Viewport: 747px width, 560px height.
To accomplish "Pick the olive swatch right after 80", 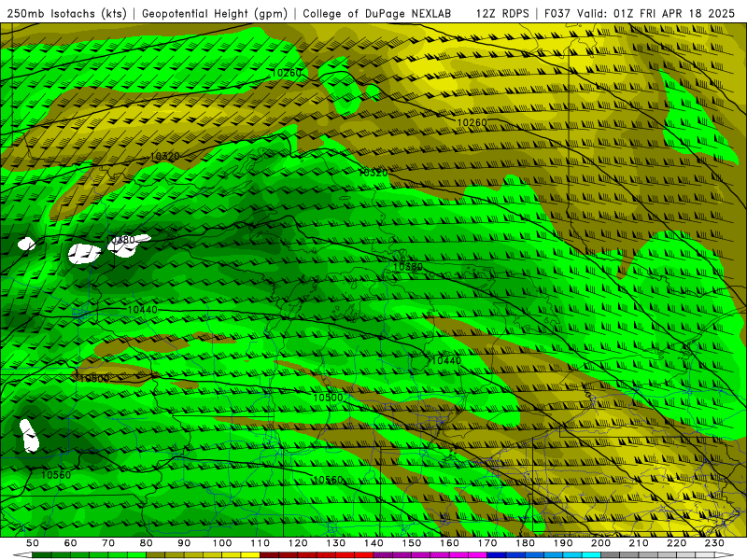I will click(156, 555).
